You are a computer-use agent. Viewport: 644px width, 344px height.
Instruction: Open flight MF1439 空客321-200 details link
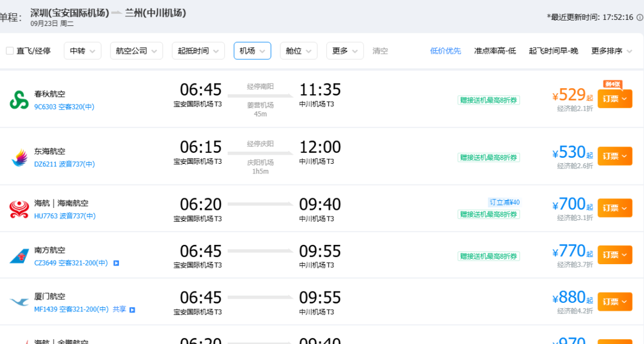click(71, 309)
